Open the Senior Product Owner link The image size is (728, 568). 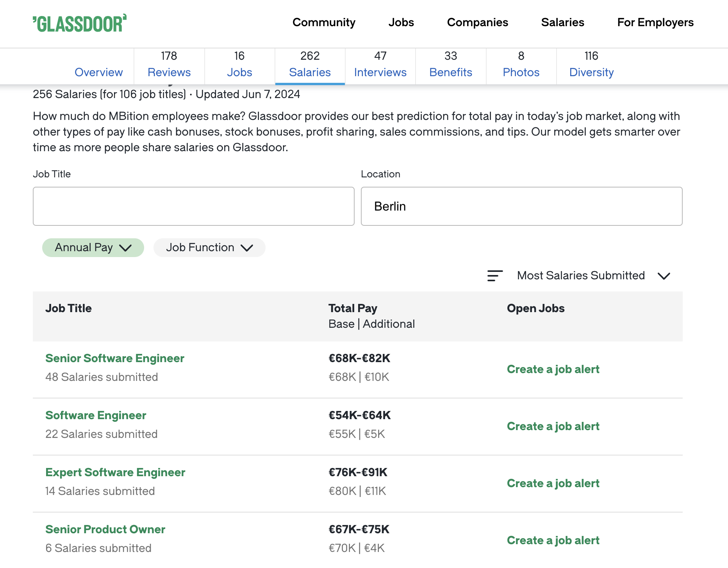[105, 529]
